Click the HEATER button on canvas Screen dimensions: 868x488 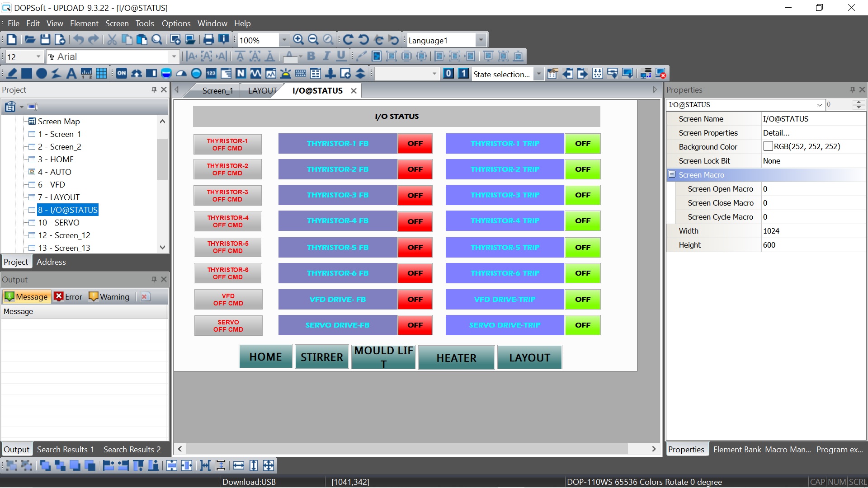pos(456,358)
